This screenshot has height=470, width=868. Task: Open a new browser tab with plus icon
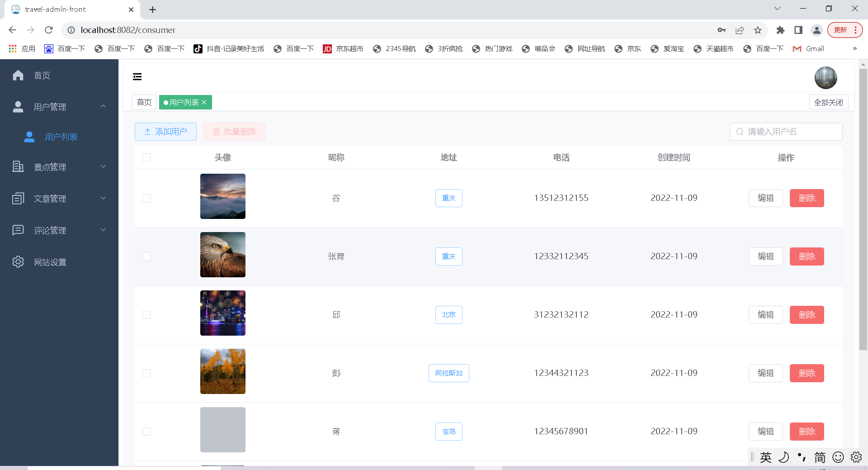tap(153, 9)
